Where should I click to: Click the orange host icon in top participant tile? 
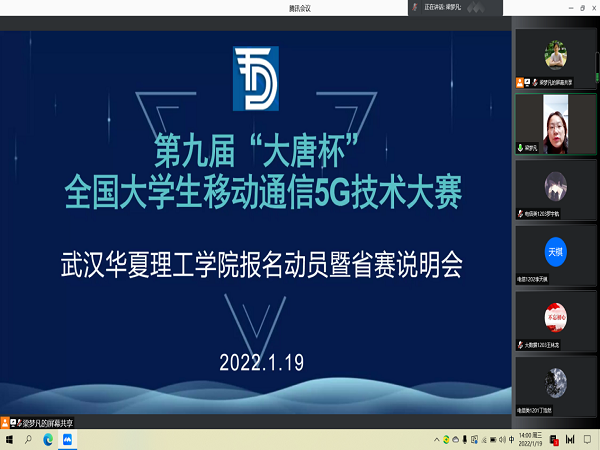tap(520, 82)
